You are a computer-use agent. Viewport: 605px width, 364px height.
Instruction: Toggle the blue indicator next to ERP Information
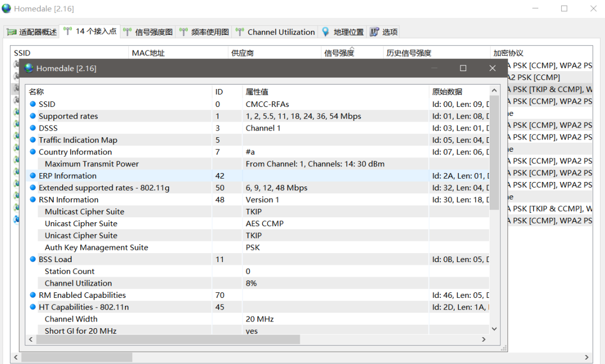coord(33,175)
